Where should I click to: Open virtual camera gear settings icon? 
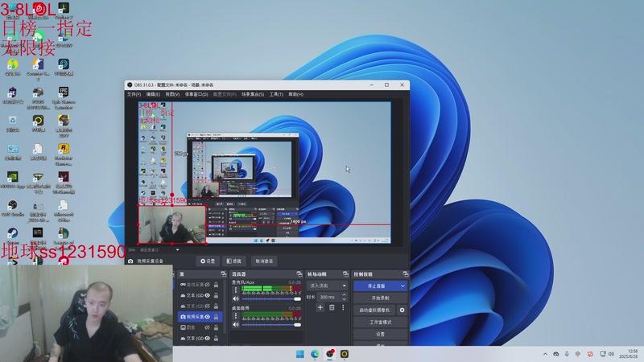click(402, 311)
